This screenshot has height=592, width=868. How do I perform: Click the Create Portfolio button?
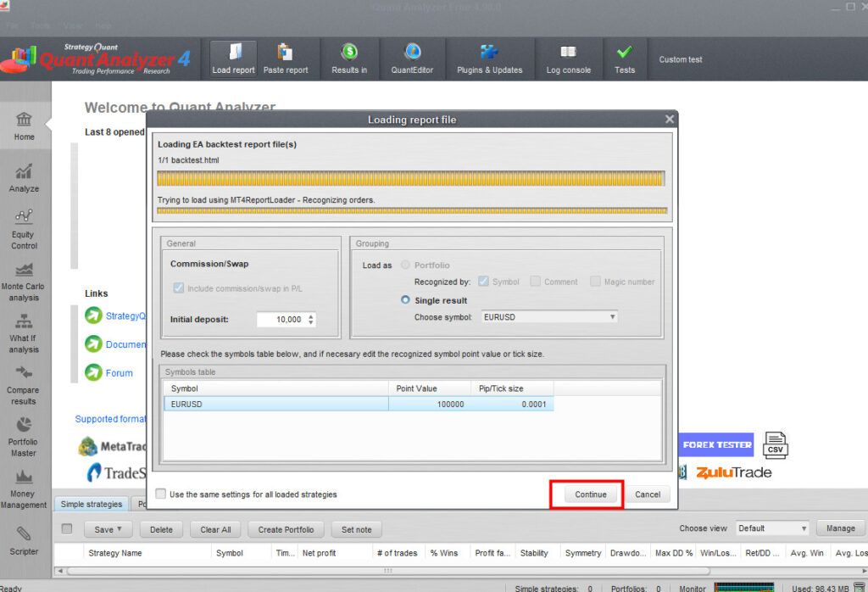[286, 529]
